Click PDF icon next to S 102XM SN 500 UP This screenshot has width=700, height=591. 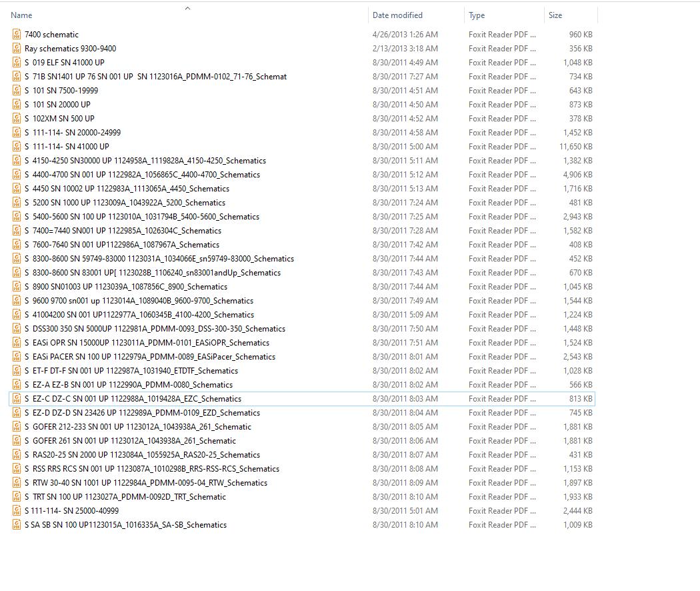pos(17,118)
